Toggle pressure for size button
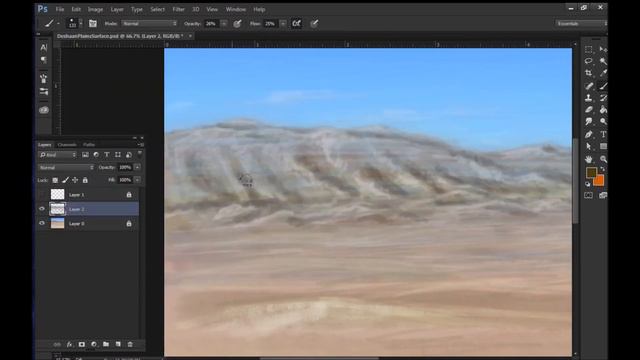 pos(314,24)
